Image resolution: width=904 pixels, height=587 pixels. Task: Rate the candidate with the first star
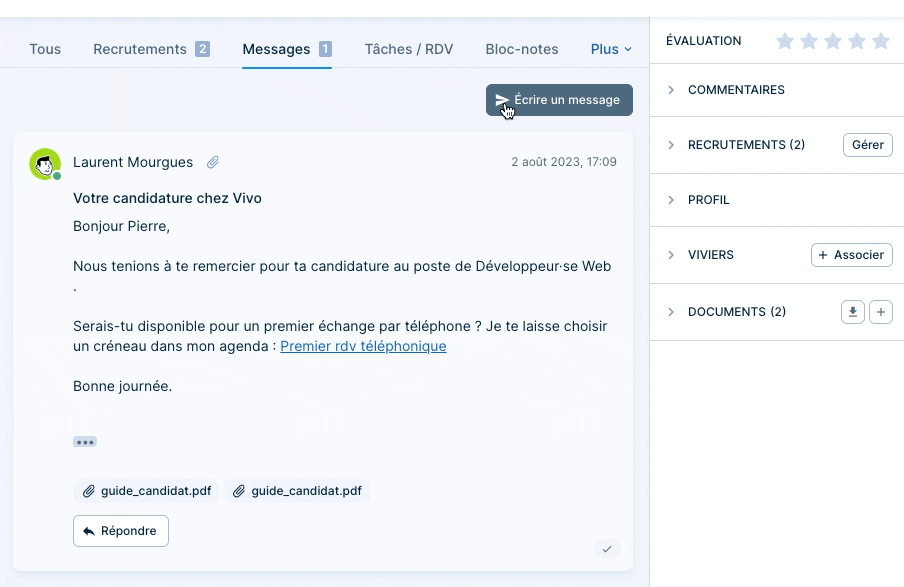tap(785, 41)
